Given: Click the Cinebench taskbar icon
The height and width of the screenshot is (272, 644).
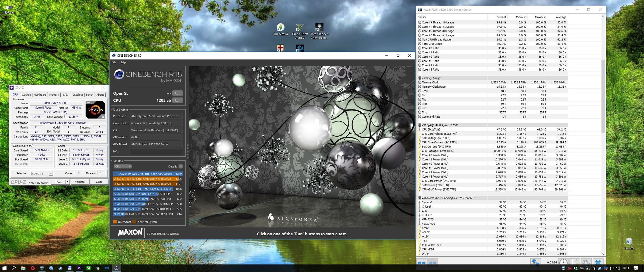Looking at the screenshot, I should tap(116, 268).
